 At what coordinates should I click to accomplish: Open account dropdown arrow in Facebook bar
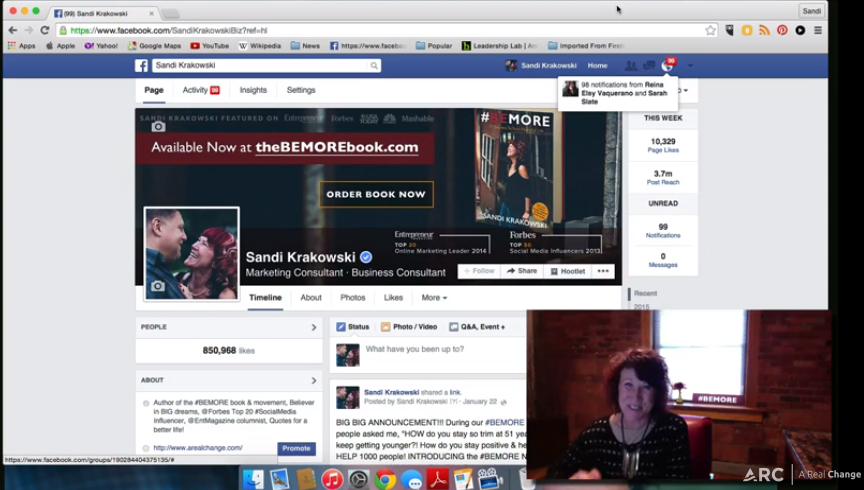(x=690, y=66)
